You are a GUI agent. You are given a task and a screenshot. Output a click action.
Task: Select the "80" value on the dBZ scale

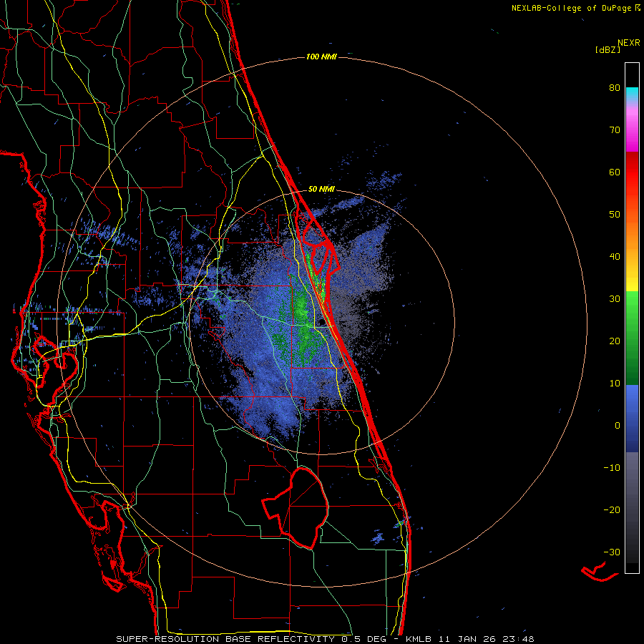[x=615, y=88]
